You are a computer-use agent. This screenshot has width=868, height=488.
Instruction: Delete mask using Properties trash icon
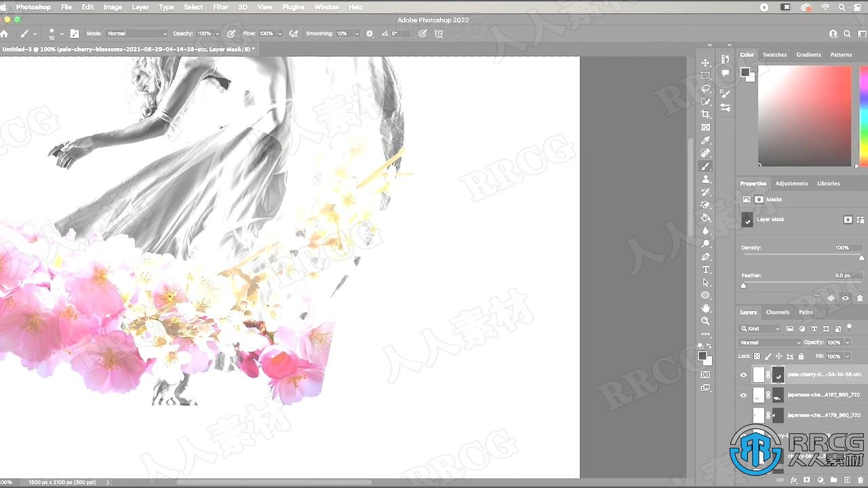pos(861,298)
